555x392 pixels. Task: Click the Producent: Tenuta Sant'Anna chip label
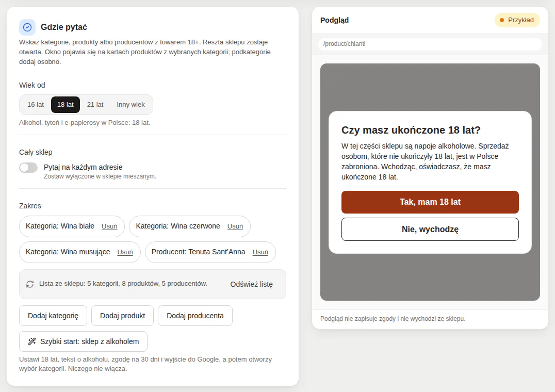198,252
